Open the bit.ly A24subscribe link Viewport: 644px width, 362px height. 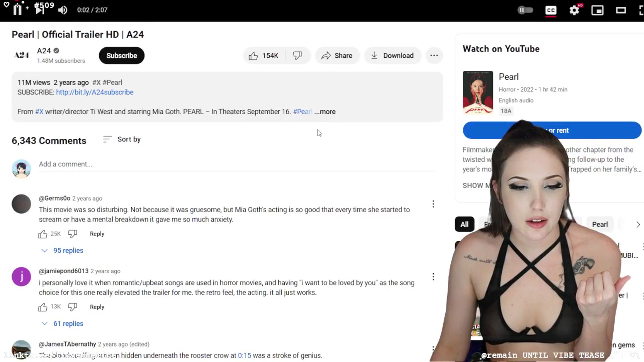click(x=95, y=92)
